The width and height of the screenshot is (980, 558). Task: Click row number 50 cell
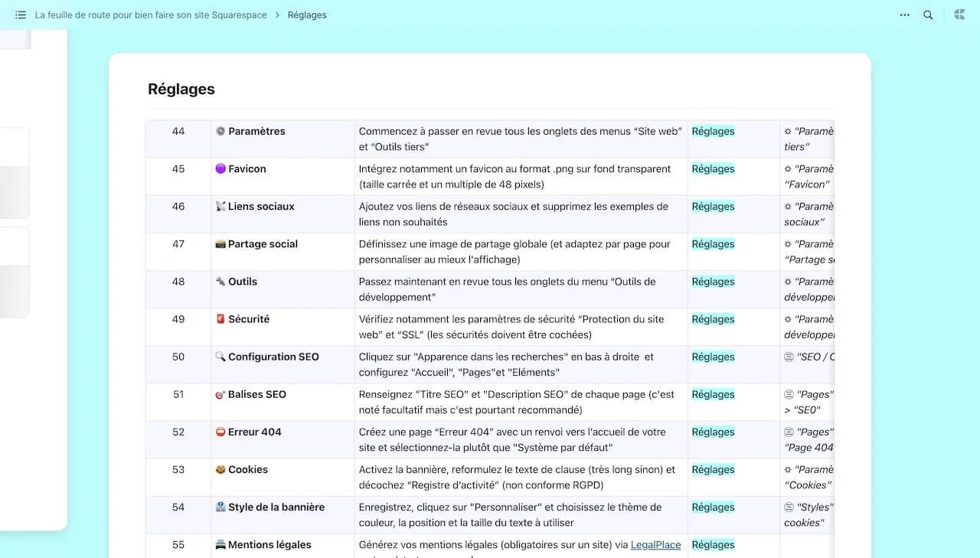(178, 364)
